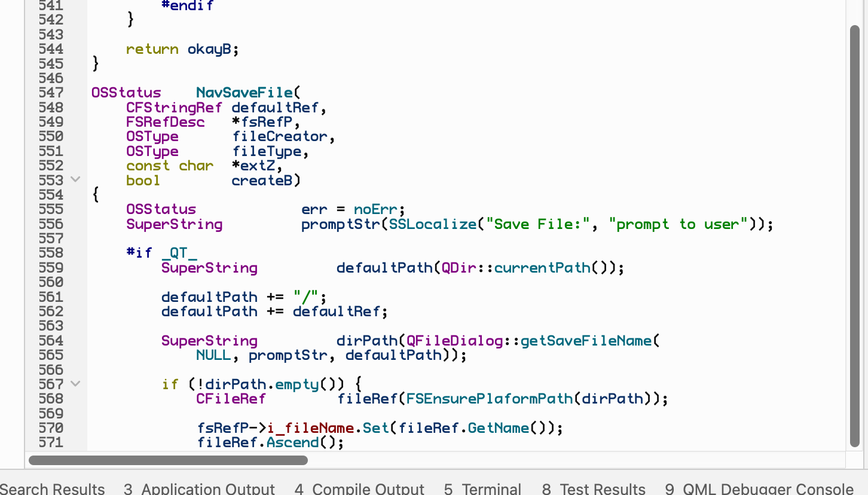This screenshot has width=868, height=495.
Task: Place cursor on "Save File:" string
Action: pyautogui.click(x=537, y=224)
